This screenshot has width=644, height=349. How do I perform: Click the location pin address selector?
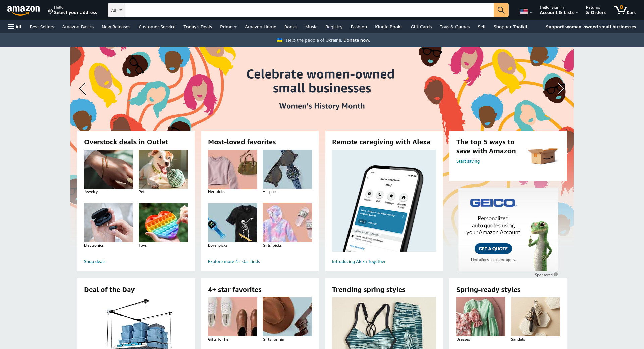click(x=72, y=10)
